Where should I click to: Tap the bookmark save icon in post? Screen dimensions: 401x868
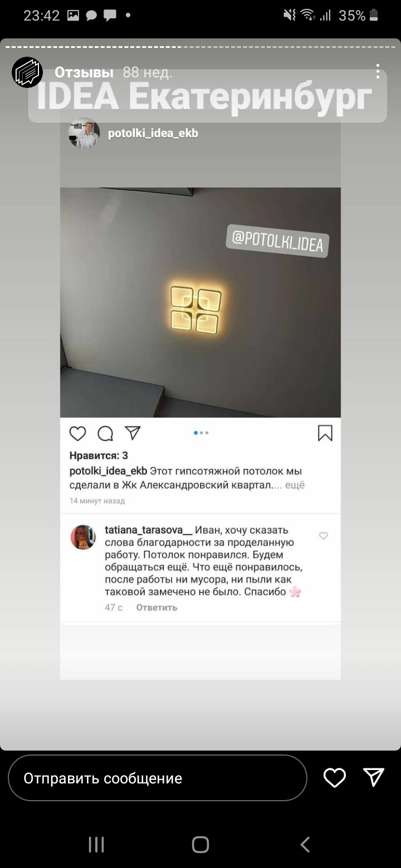pyautogui.click(x=325, y=433)
